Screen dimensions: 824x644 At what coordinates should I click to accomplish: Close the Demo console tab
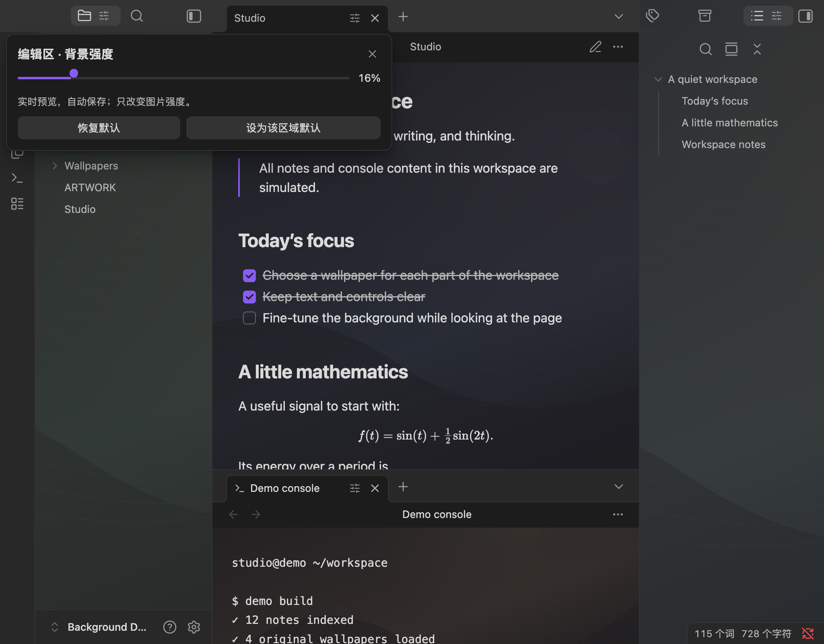(375, 488)
